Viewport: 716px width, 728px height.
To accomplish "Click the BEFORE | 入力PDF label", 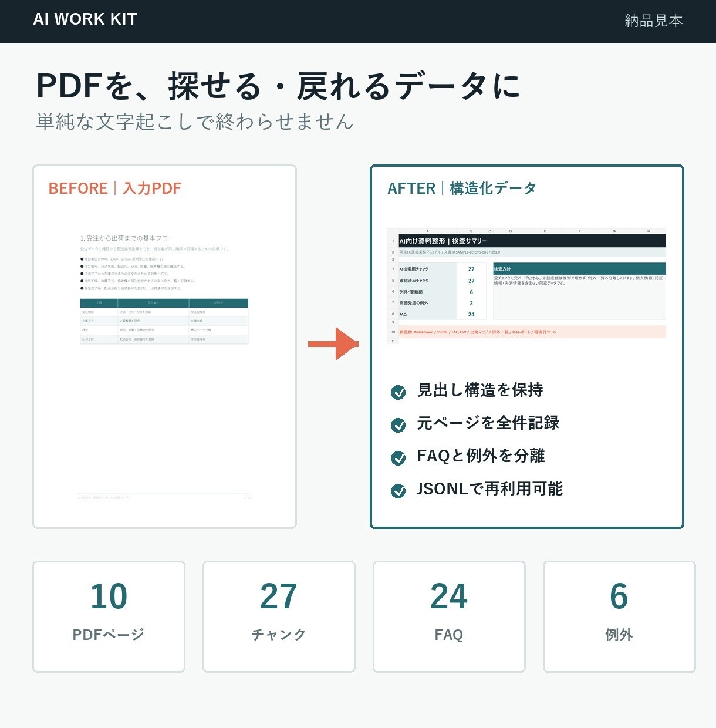I will pyautogui.click(x=115, y=188).
